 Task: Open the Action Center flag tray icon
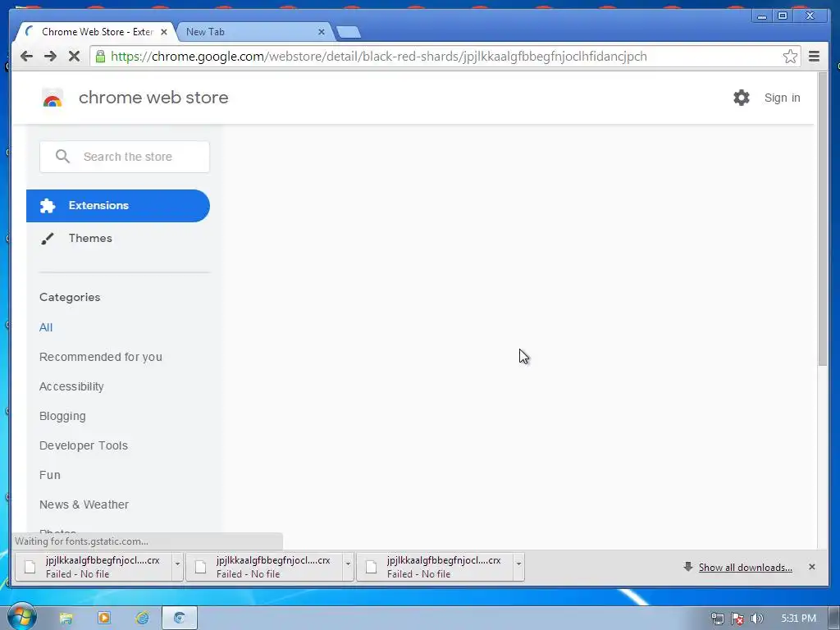(737, 619)
